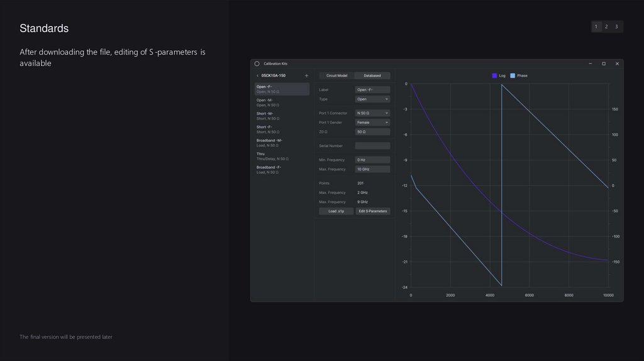
Task: Click the back arrow beside 05CK10A-150
Action: tap(257, 75)
